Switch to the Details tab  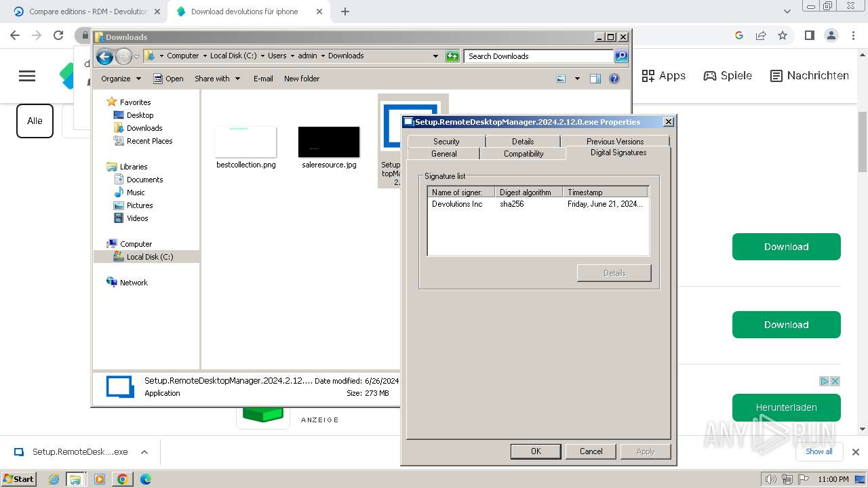[x=523, y=141]
